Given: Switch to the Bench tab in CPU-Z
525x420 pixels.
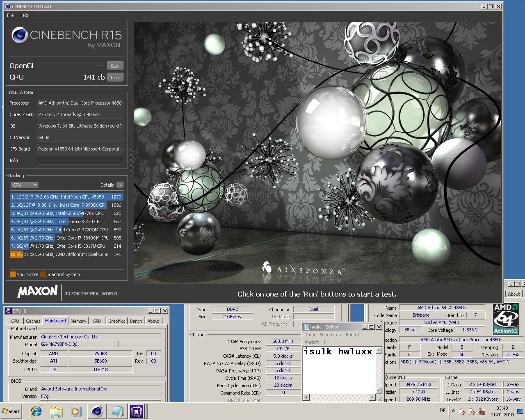Looking at the screenshot, I should click(x=136, y=321).
